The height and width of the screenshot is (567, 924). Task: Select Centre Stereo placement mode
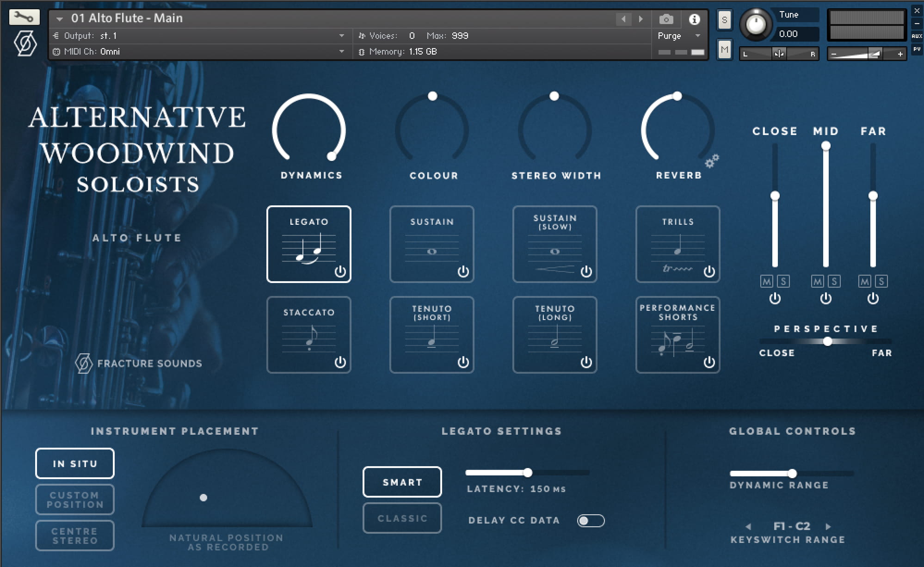click(x=75, y=536)
